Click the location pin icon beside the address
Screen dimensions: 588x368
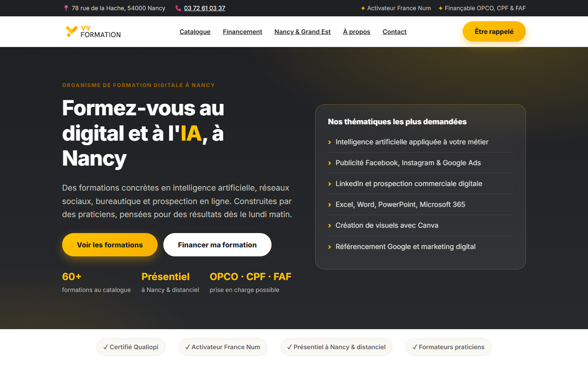[66, 8]
